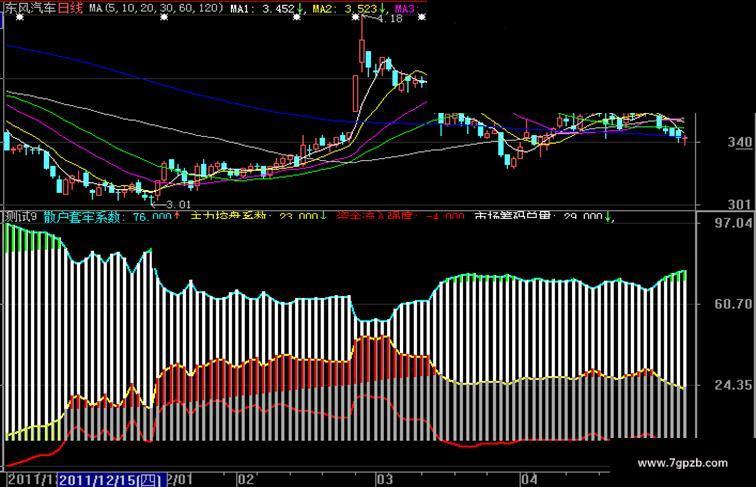Image resolution: width=756 pixels, height=487 pixels.
Task: Click the red 资金流入强度 -4.000 readout
Action: 400,217
